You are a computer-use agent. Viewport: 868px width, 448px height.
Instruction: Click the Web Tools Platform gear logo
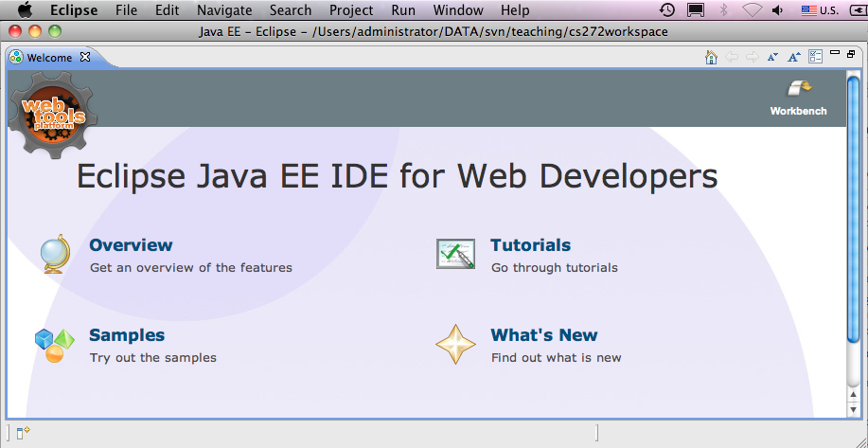54,115
